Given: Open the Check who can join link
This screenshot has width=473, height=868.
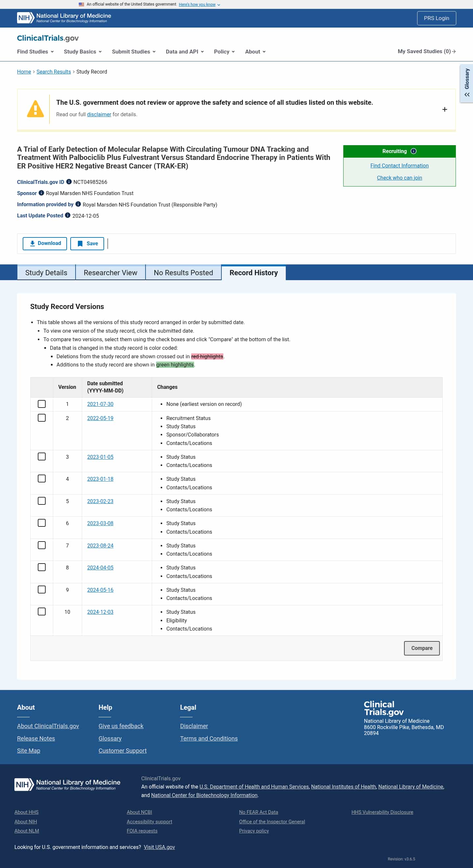Looking at the screenshot, I should (x=399, y=178).
